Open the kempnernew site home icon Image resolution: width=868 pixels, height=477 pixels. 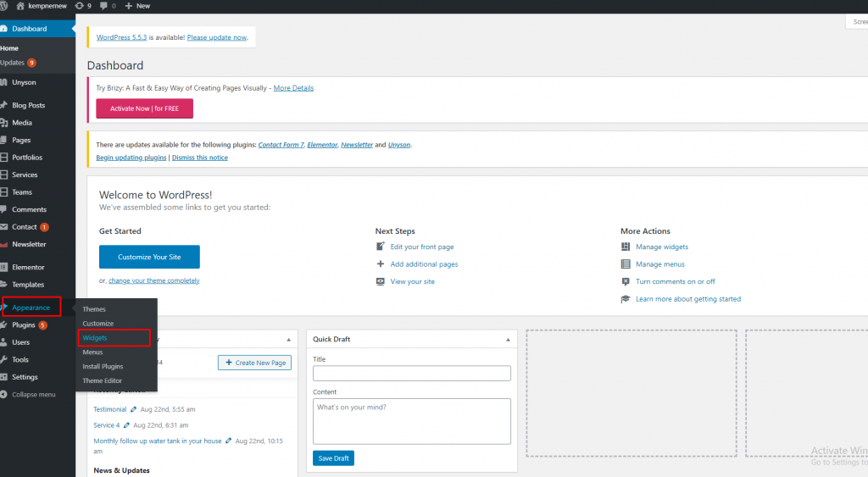(20, 6)
